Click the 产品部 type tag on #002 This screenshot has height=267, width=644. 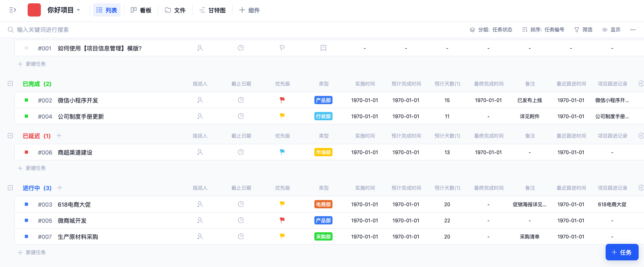323,100
